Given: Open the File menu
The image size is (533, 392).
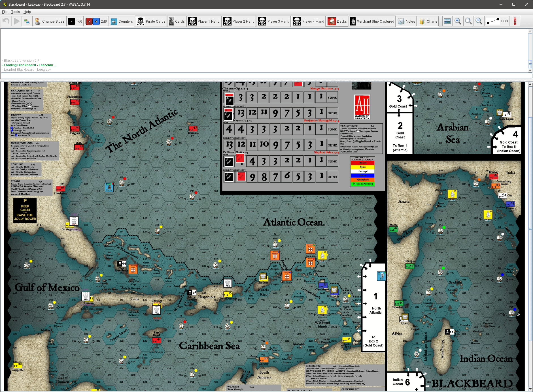Looking at the screenshot, I should (5, 12).
